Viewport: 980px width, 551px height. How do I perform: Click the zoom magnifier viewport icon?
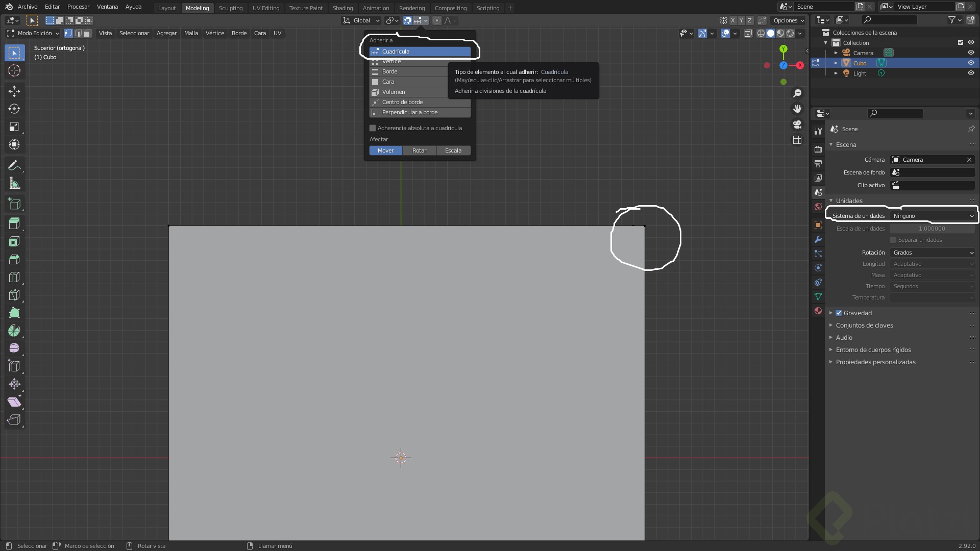[x=797, y=93]
